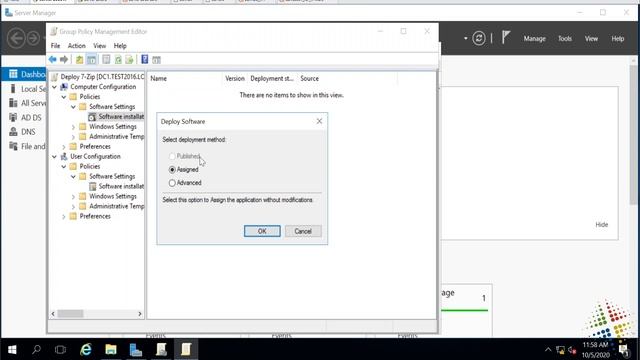The width and height of the screenshot is (640, 360).
Task: Click the taskbar search magnifier
Action: tap(36, 349)
